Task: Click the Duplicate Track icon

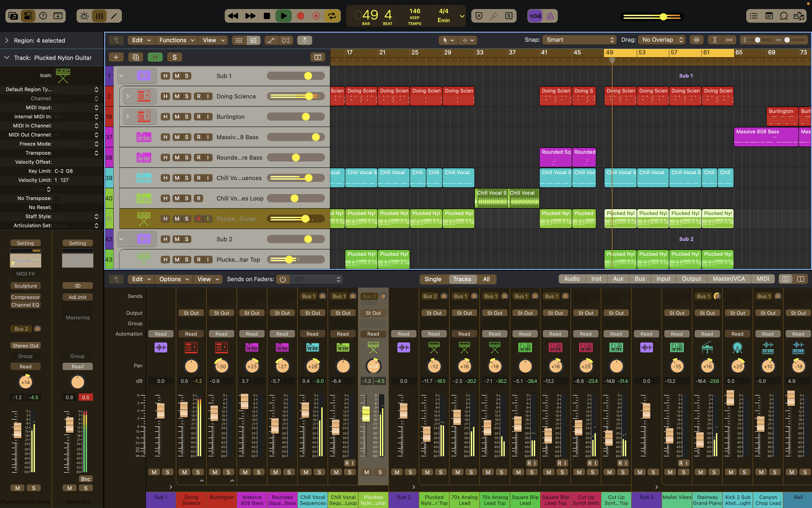Action: [x=135, y=57]
